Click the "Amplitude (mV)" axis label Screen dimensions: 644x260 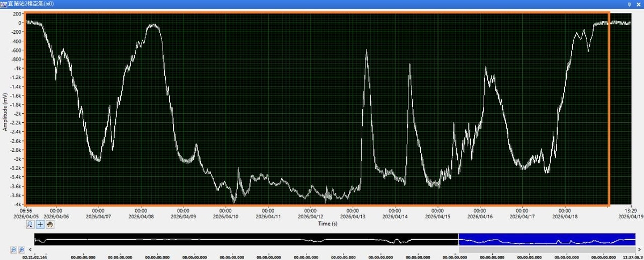click(x=5, y=113)
